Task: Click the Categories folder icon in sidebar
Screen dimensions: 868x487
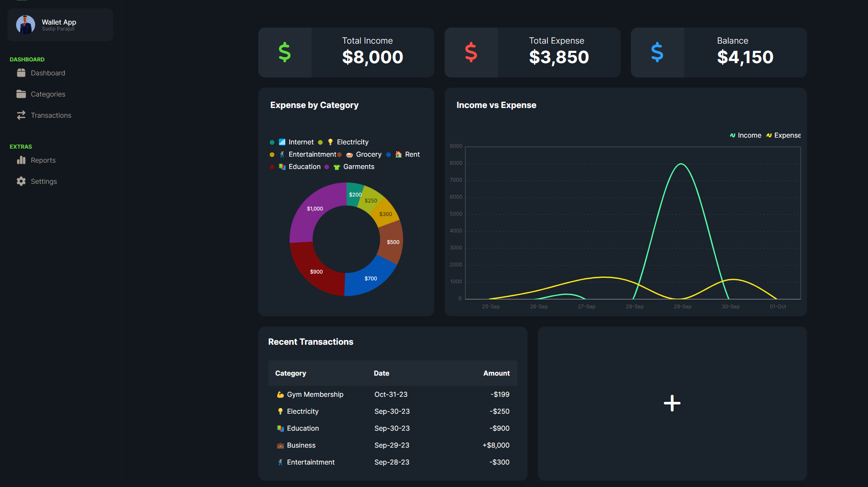Action: 22,94
